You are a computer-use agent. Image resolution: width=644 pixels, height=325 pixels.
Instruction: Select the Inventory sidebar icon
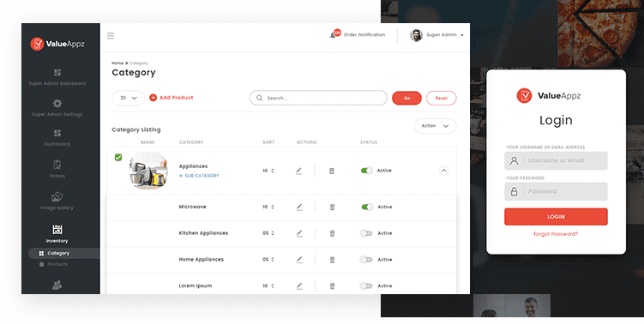(57, 229)
